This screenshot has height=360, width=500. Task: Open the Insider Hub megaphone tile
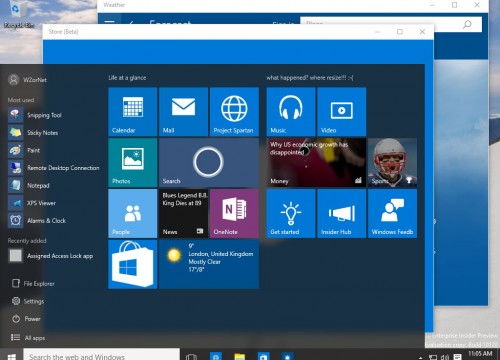click(x=342, y=213)
